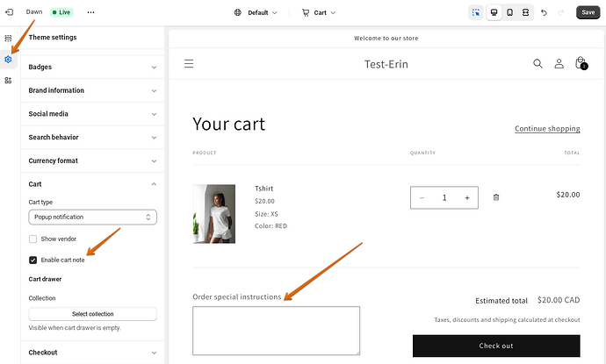Open the Default market menu
The image size is (606, 364).
(256, 13)
